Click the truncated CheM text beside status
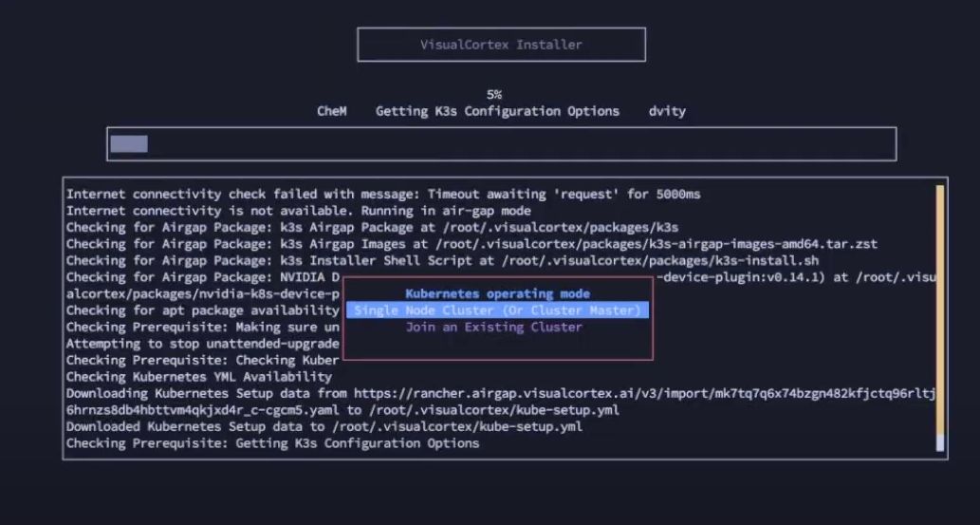The height and width of the screenshot is (525, 980). (331, 111)
